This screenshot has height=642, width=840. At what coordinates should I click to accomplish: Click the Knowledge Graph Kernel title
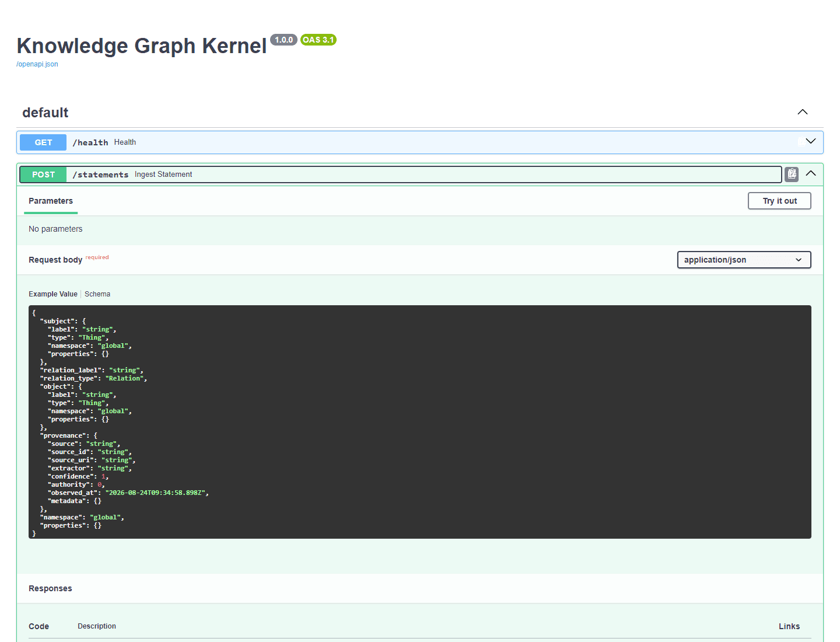click(142, 46)
